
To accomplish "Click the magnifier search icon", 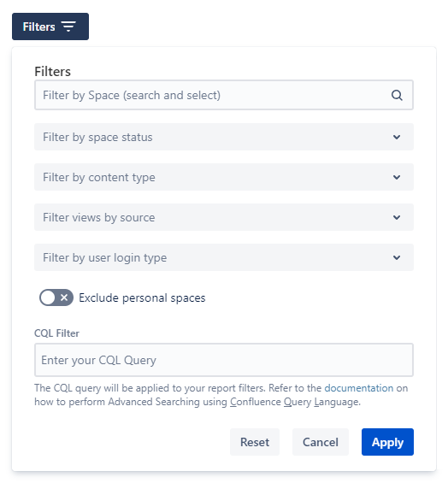I will click(x=397, y=95).
